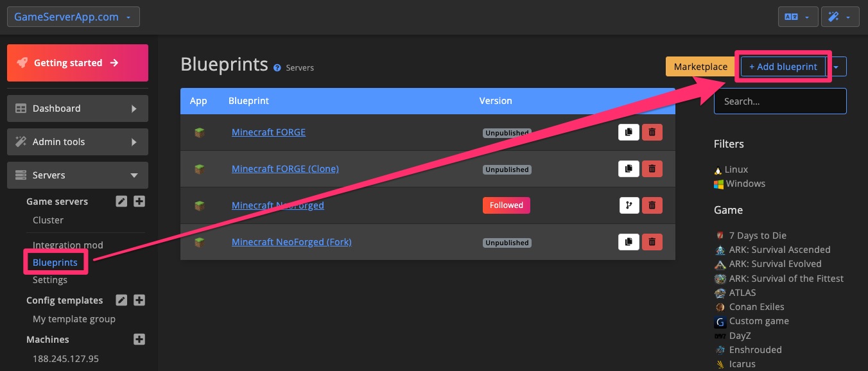868x371 pixels.
Task: Add a new machine with plus icon
Action: [139, 340]
